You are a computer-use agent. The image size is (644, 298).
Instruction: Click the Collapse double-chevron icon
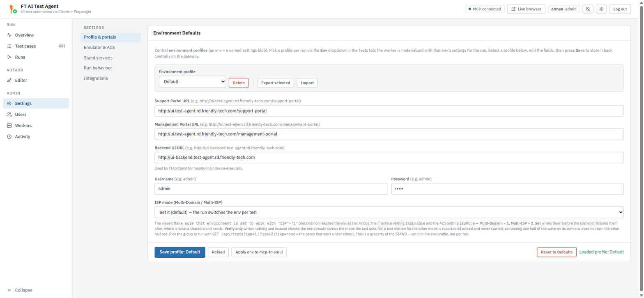pos(9,290)
